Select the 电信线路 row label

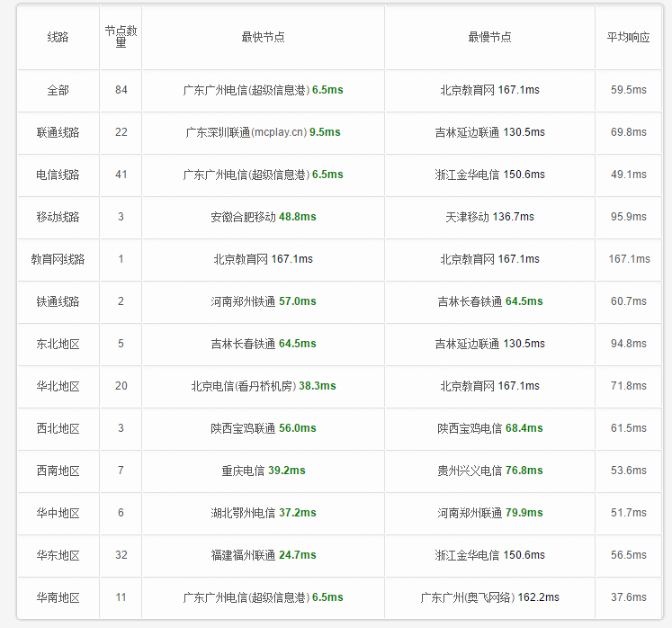[x=58, y=175]
